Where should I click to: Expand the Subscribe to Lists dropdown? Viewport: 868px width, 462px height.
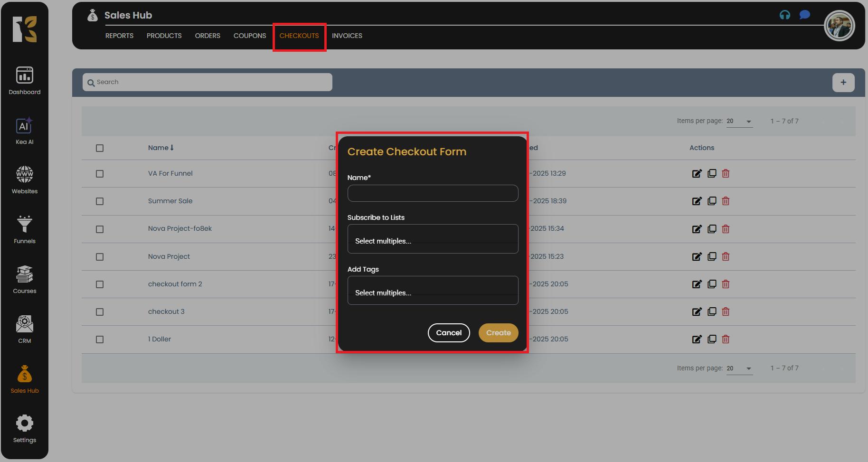(433, 239)
